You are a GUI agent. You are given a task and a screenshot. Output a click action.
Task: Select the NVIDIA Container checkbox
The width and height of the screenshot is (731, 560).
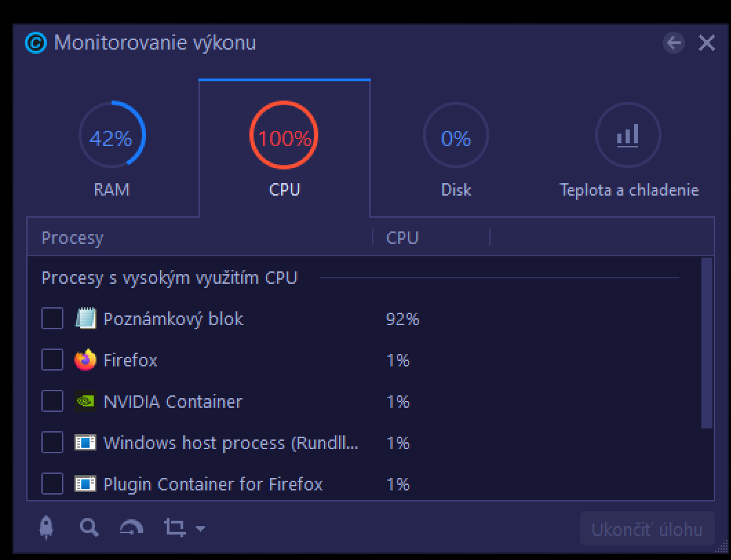(52, 402)
